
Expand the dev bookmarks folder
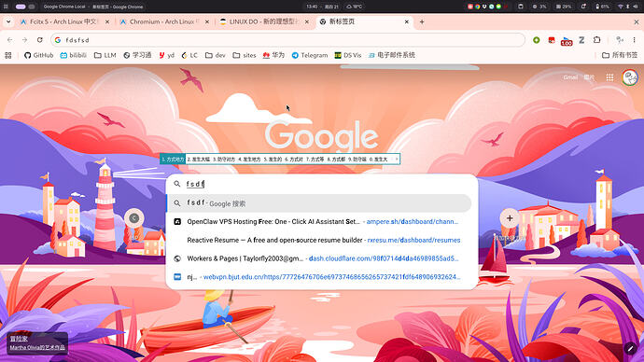(x=216, y=55)
